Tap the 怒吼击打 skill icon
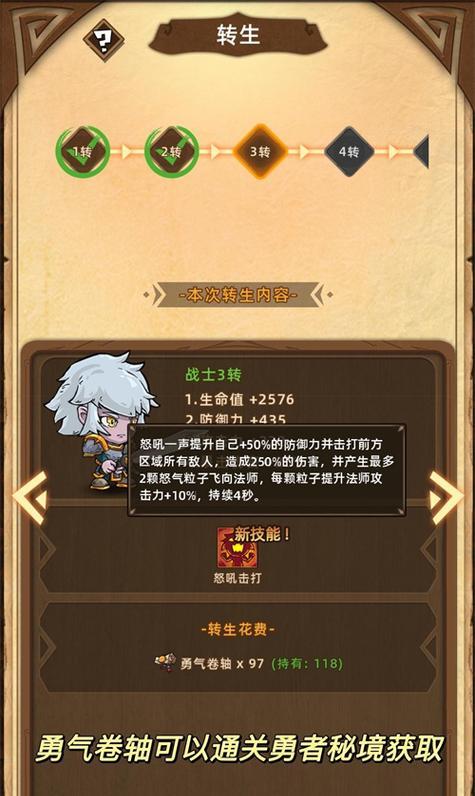 [236, 548]
